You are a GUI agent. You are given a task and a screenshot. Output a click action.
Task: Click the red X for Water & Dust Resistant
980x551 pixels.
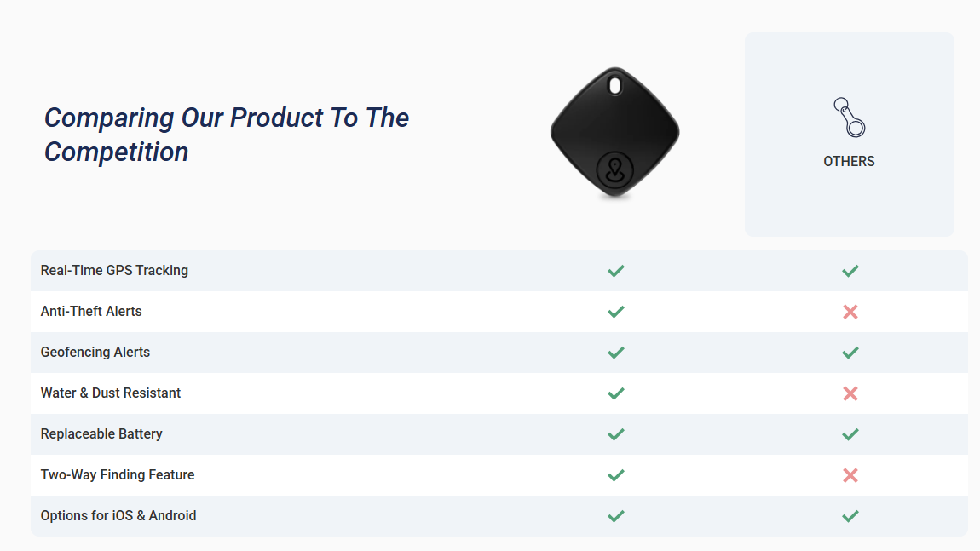pos(850,393)
